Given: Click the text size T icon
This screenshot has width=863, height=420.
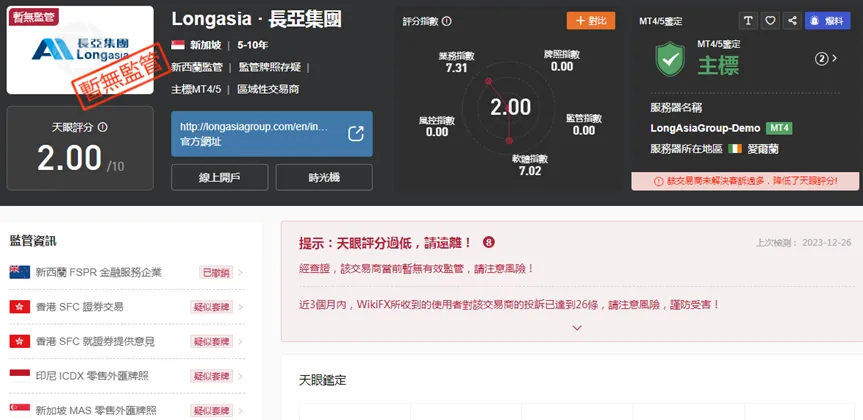Looking at the screenshot, I should [747, 21].
